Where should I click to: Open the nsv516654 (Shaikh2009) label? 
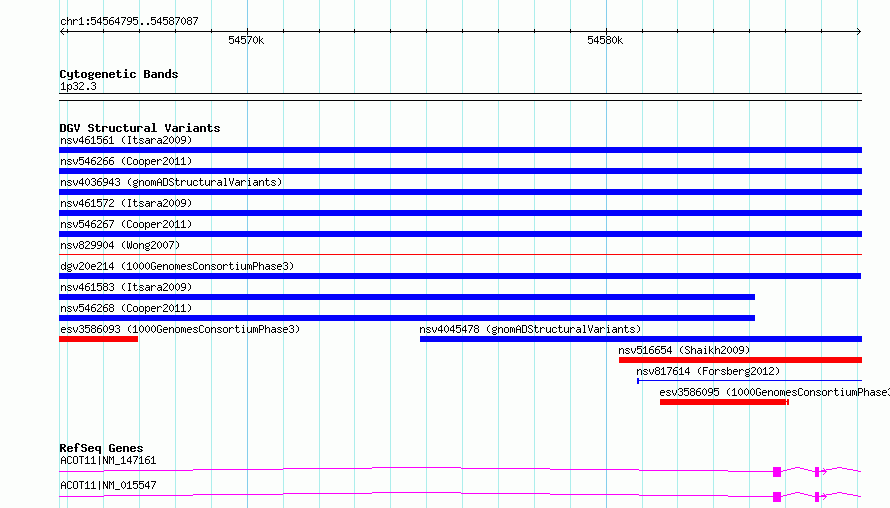(x=684, y=350)
